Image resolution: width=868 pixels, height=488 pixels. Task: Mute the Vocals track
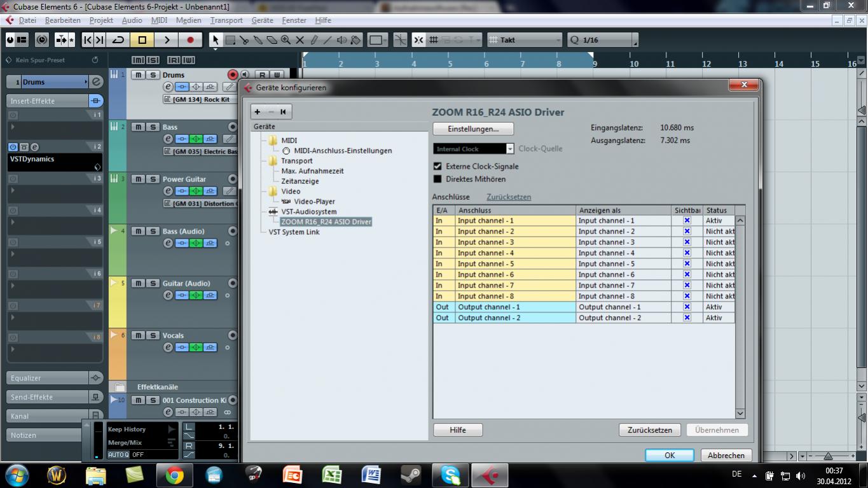[x=138, y=336]
